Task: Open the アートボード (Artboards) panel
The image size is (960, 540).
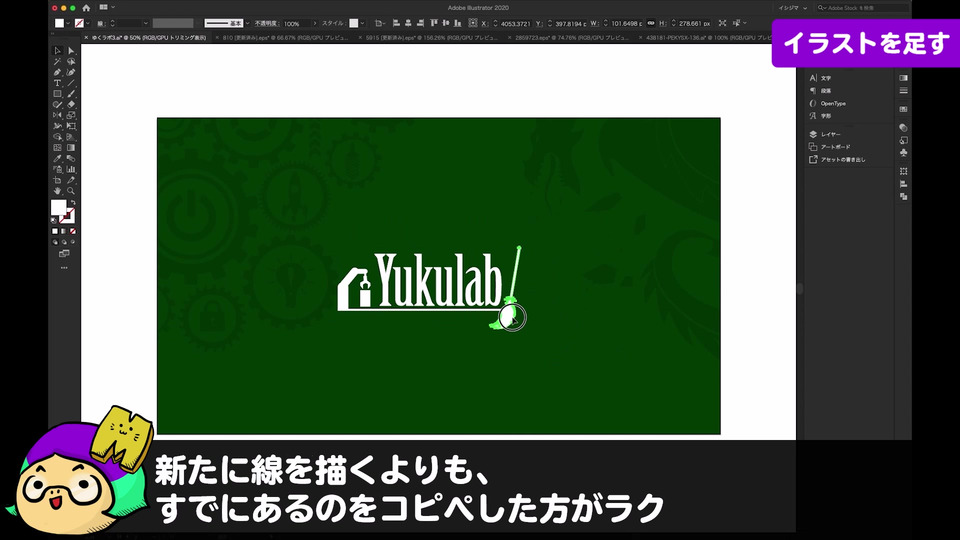Action: pyautogui.click(x=830, y=147)
